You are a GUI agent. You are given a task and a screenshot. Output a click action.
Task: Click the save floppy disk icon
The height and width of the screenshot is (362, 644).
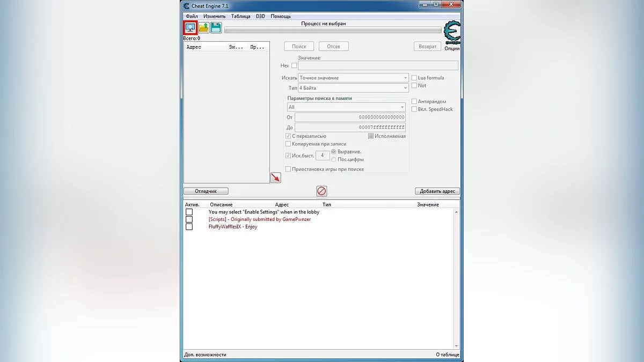pyautogui.click(x=216, y=28)
